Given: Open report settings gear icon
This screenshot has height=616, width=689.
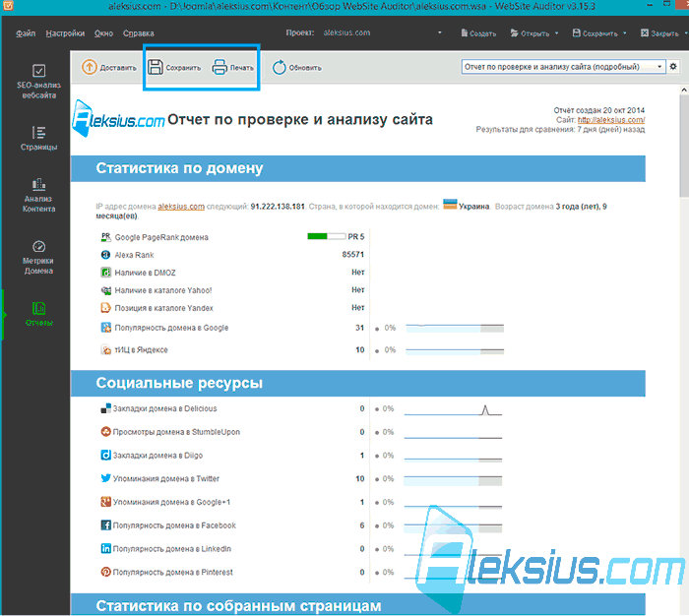Looking at the screenshot, I should (x=673, y=67).
